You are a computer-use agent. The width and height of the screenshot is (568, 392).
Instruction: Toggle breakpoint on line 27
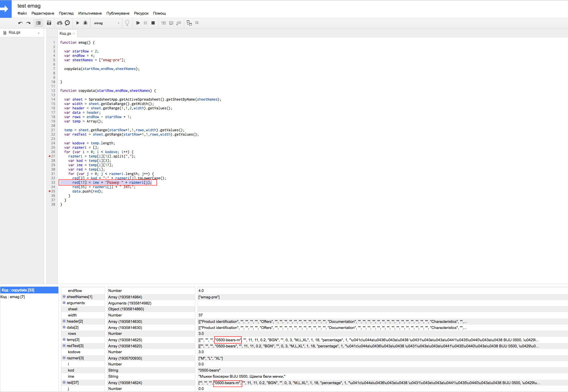(x=50, y=156)
